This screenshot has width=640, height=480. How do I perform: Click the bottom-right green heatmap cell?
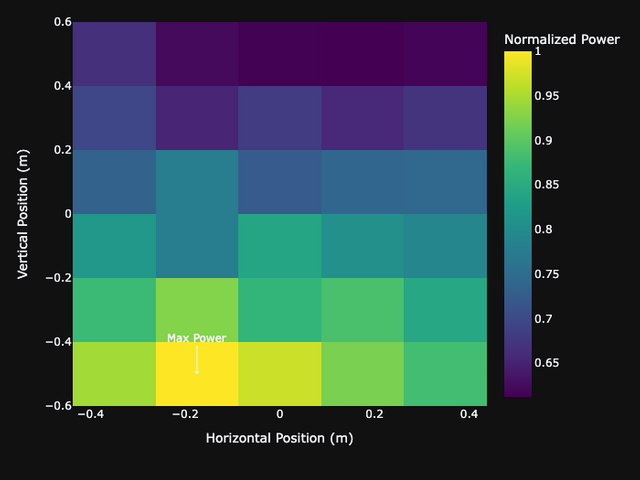445,374
